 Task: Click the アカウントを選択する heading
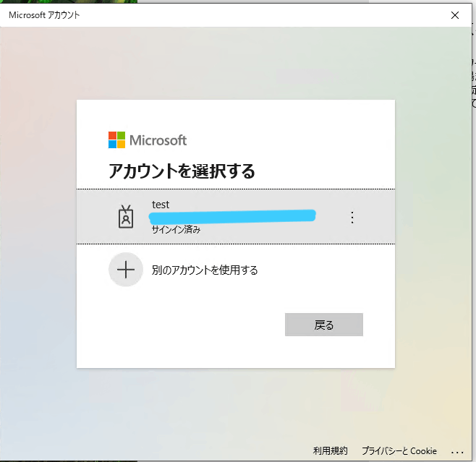click(182, 171)
